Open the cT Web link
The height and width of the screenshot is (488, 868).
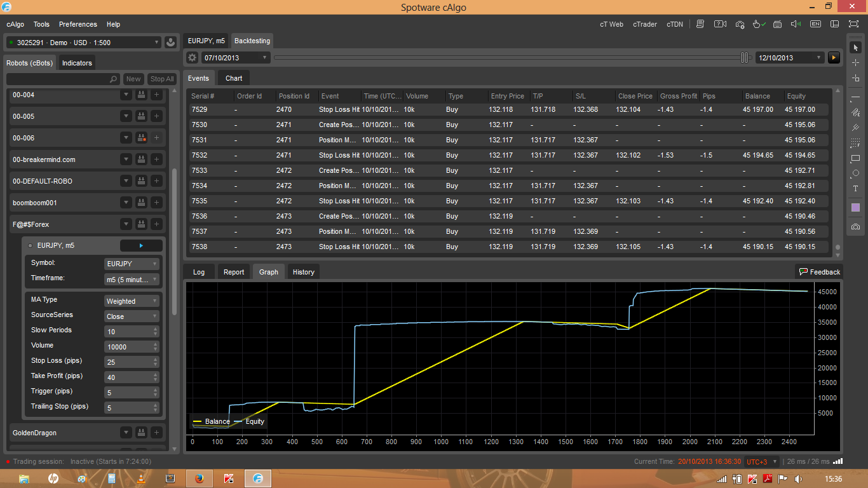point(612,24)
